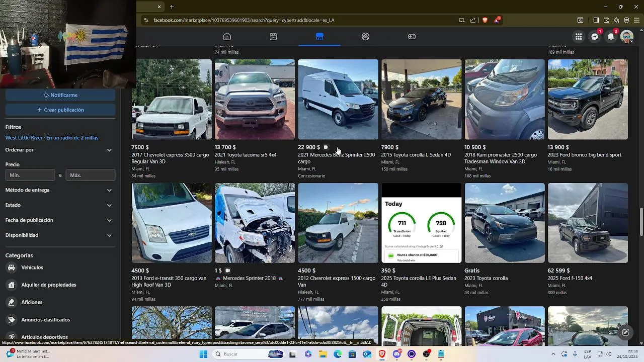The height and width of the screenshot is (362, 644).
Task: Click the new message compose floating icon
Action: click(625, 332)
